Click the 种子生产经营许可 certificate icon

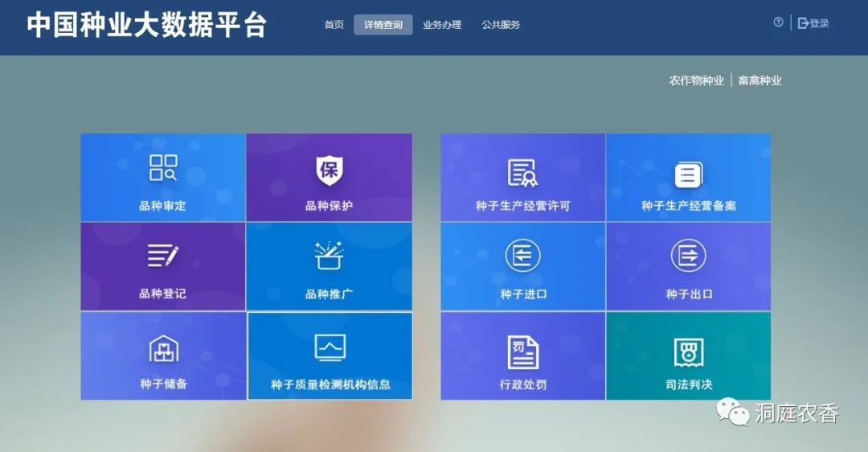(522, 172)
